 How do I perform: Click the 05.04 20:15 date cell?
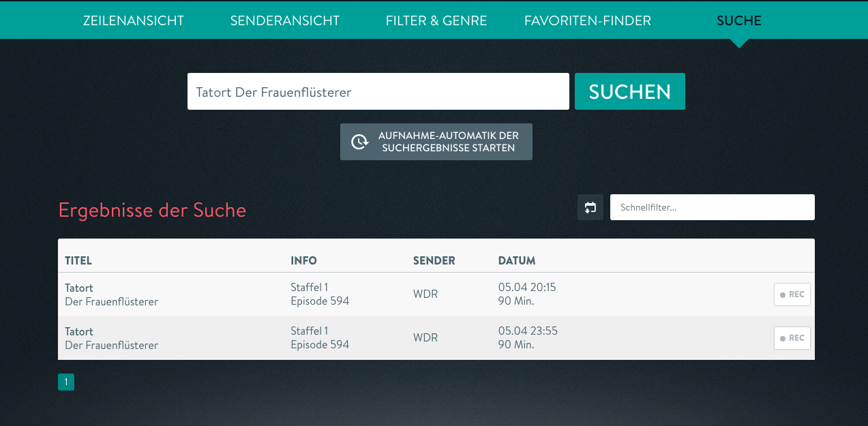pos(527,288)
